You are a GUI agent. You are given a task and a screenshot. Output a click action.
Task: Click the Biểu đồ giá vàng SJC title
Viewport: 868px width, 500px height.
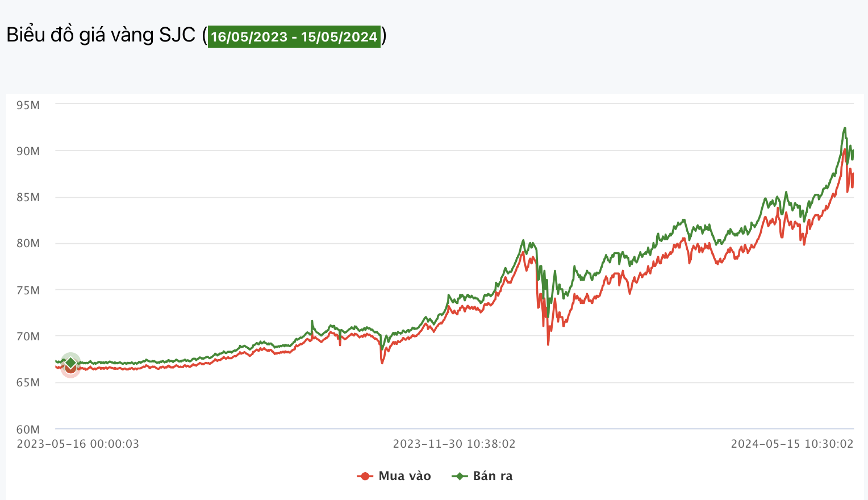pos(101,35)
